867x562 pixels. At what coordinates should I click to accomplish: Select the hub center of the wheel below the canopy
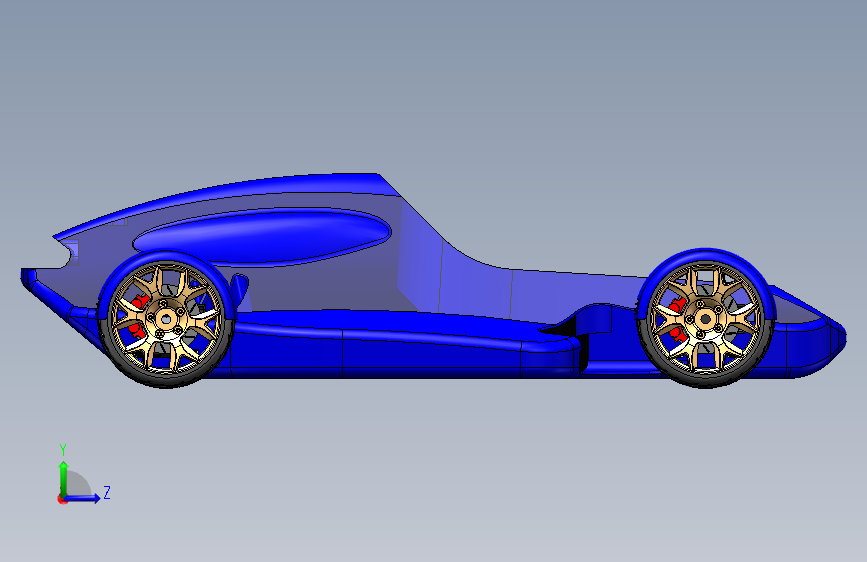click(x=165, y=318)
